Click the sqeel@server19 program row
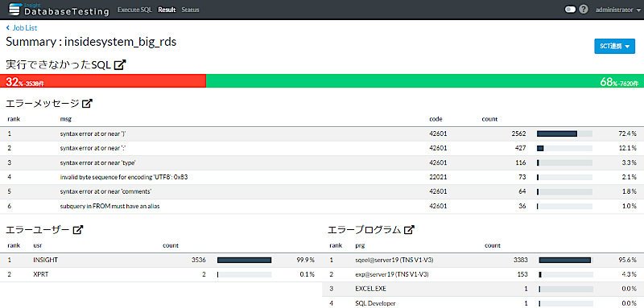644x308 pixels. 483,260
